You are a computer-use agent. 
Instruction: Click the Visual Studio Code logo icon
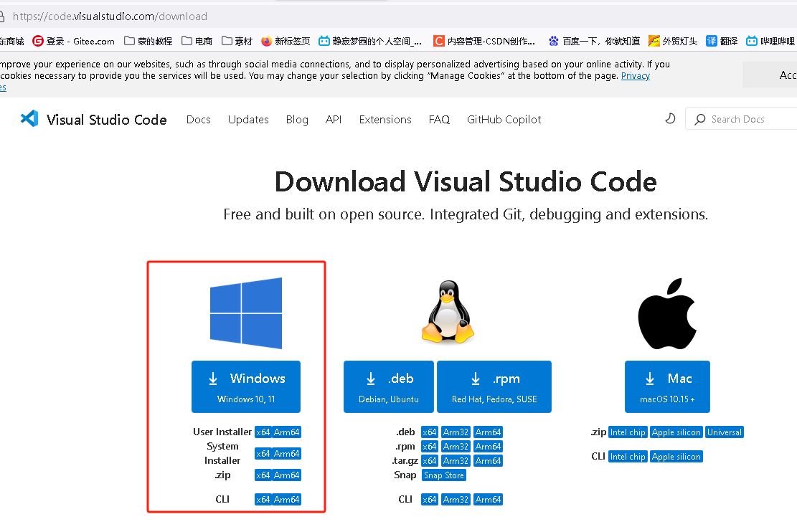(x=29, y=118)
